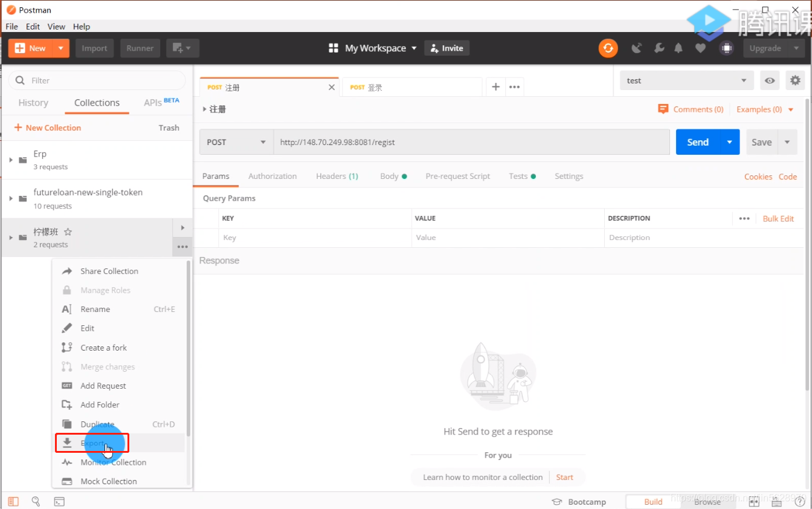The image size is (812, 509).
Task: Open the params table ellipsis options
Action: tap(744, 219)
